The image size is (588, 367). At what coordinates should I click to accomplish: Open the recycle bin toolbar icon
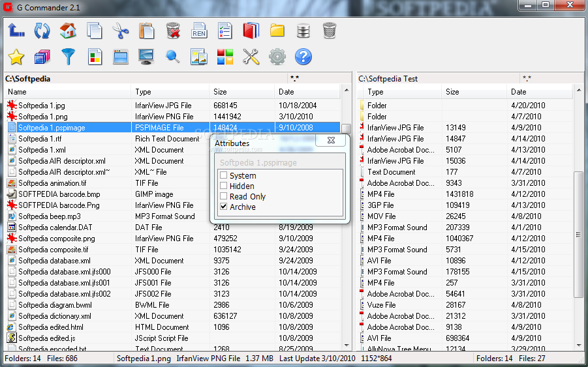(330, 31)
